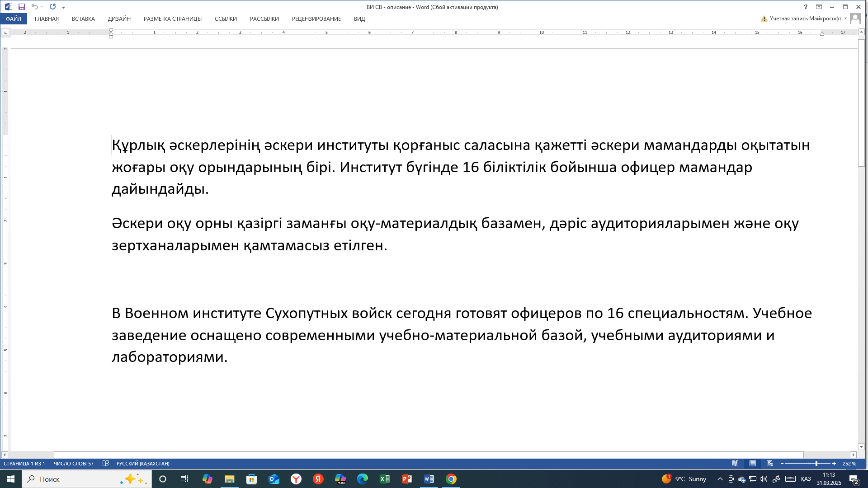Open Outlook from the taskbar

click(274, 479)
